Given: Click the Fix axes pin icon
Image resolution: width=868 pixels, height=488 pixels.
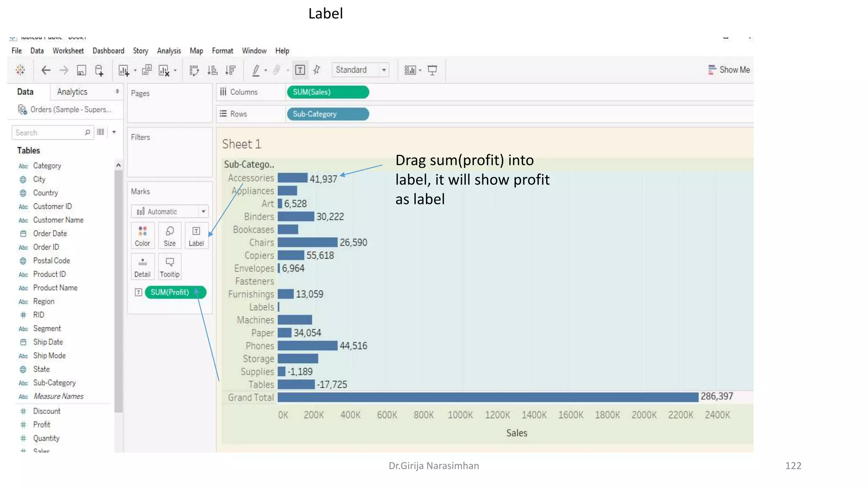Looking at the screenshot, I should [317, 70].
